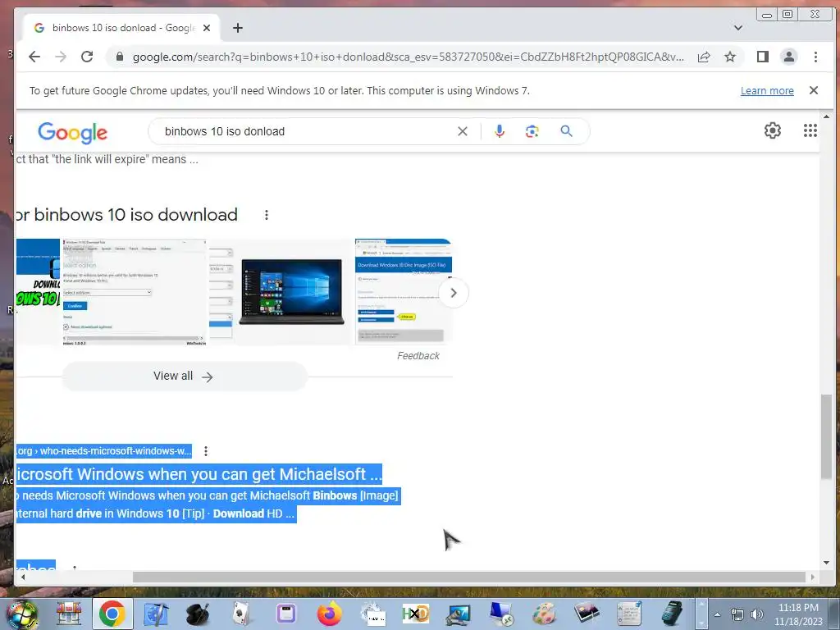Open the Windows 10 download tool thumbnail
This screenshot has height=630, width=840.
pyautogui.click(x=135, y=292)
